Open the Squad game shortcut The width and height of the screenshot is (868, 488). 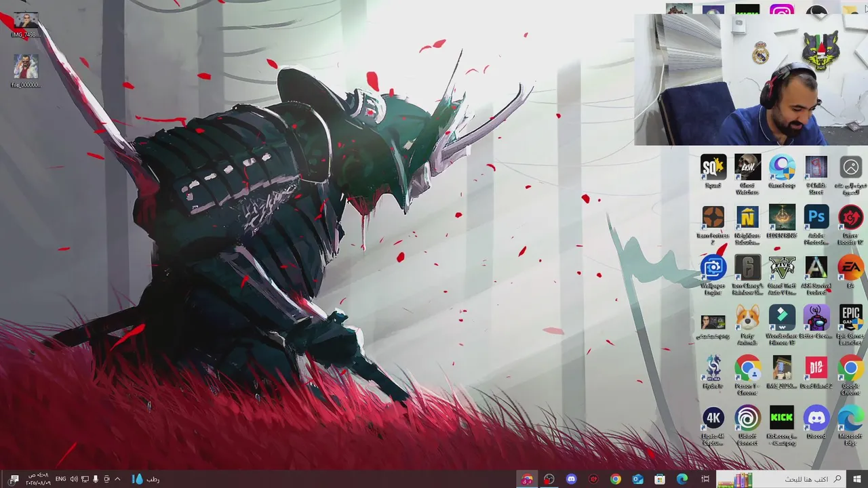(713, 171)
